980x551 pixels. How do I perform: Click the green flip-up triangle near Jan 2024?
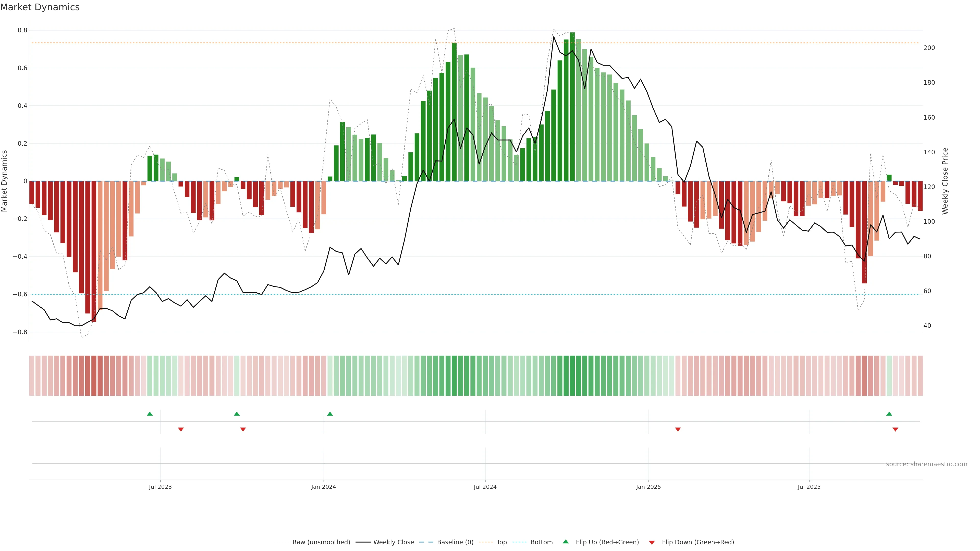coord(330,414)
